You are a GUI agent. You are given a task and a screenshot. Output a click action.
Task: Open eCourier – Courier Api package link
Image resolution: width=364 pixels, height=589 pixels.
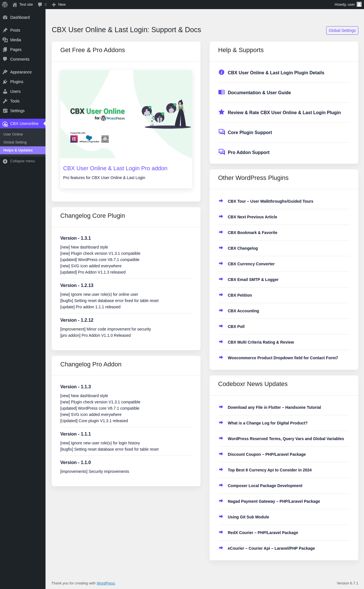pos(271,548)
